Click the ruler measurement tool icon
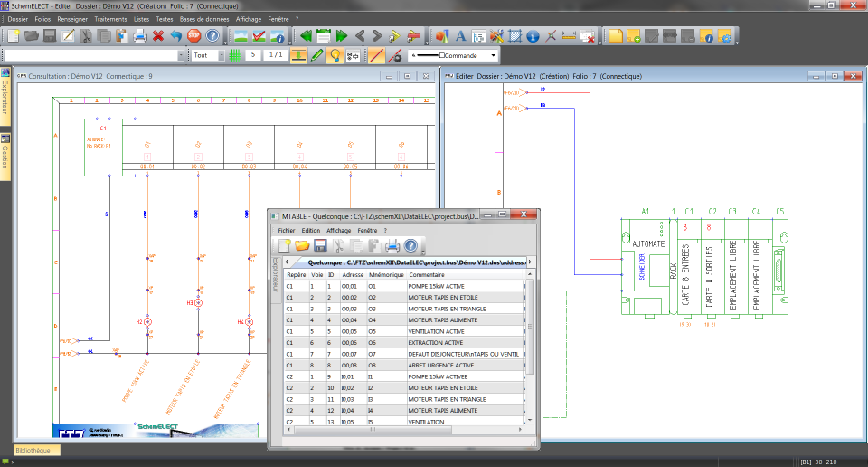868x467 pixels. pyautogui.click(x=569, y=36)
